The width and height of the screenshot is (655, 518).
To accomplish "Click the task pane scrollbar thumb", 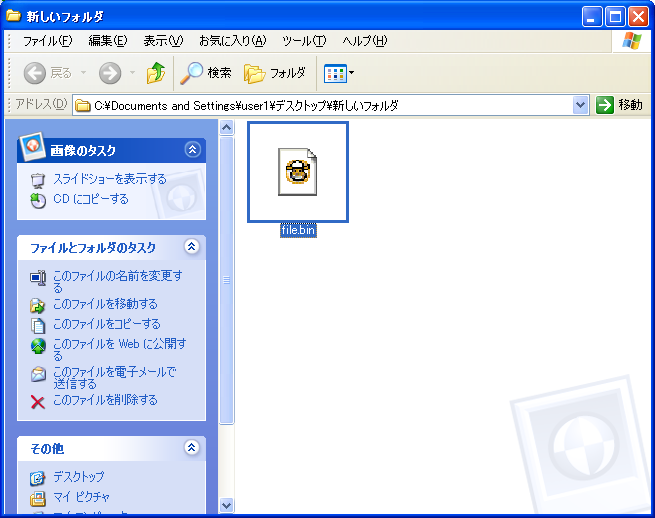I will pyautogui.click(x=226, y=280).
